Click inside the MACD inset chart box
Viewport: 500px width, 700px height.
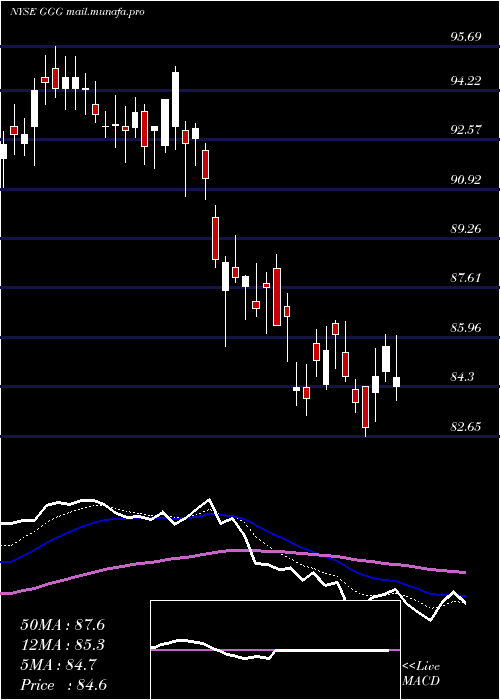click(x=275, y=650)
